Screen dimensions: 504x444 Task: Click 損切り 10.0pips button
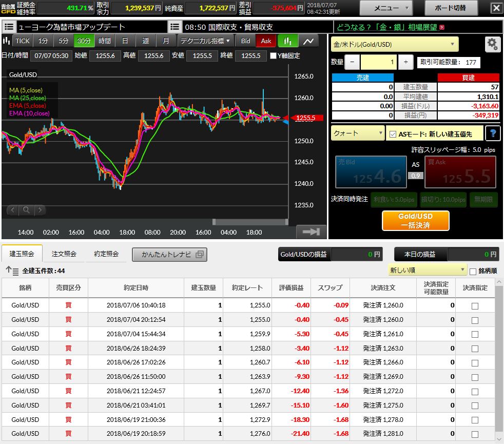pyautogui.click(x=443, y=200)
